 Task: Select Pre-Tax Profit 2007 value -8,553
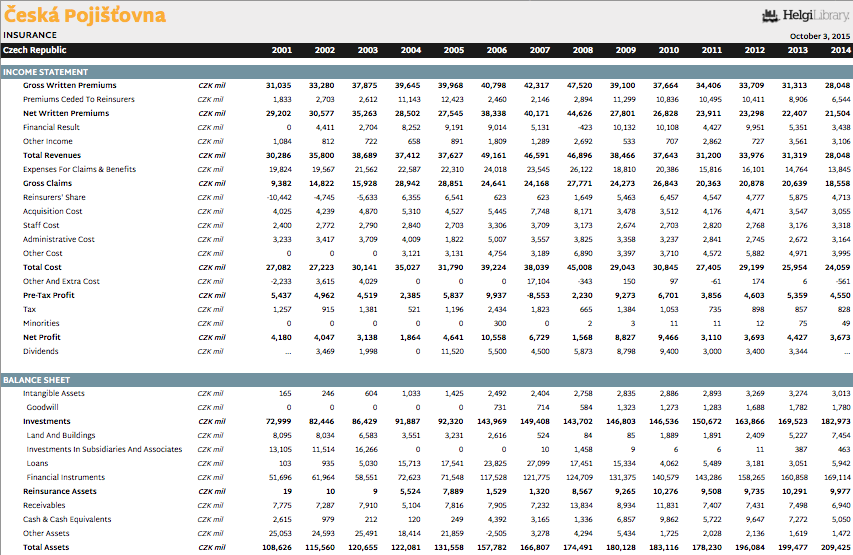pos(538,295)
